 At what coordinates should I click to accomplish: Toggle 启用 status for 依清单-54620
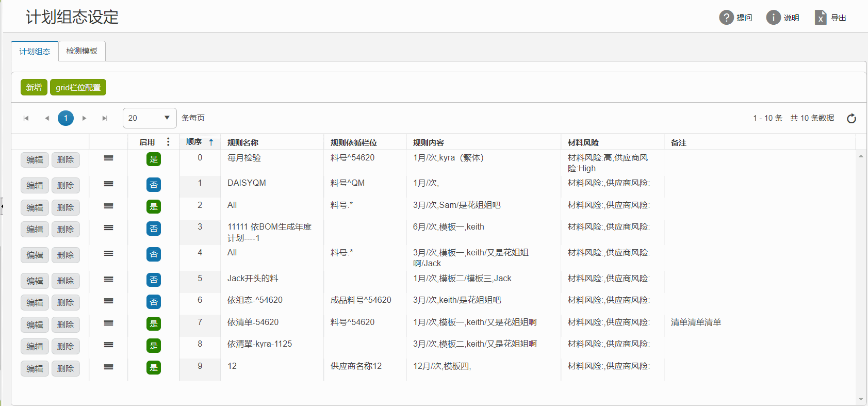click(x=154, y=324)
